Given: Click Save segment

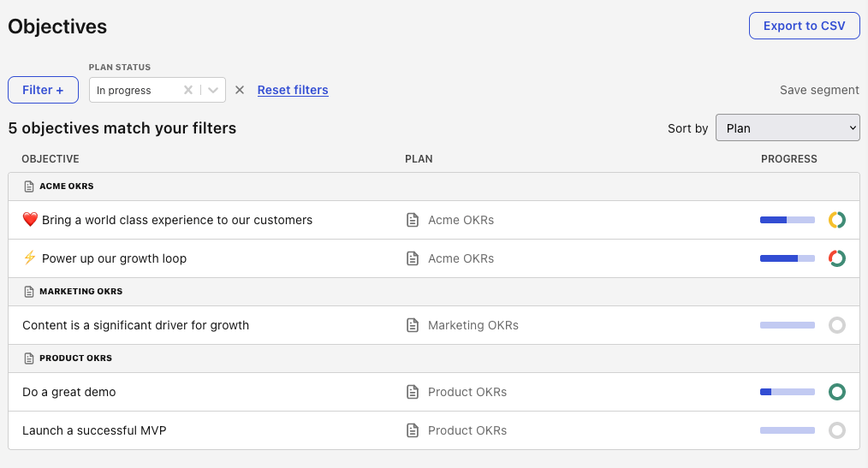Looking at the screenshot, I should [819, 90].
